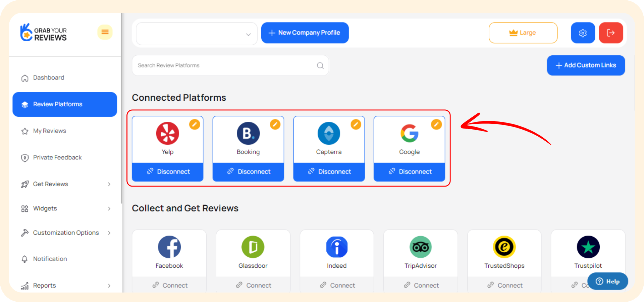Click the Connected Platforms heading
644x302 pixels.
coord(179,98)
